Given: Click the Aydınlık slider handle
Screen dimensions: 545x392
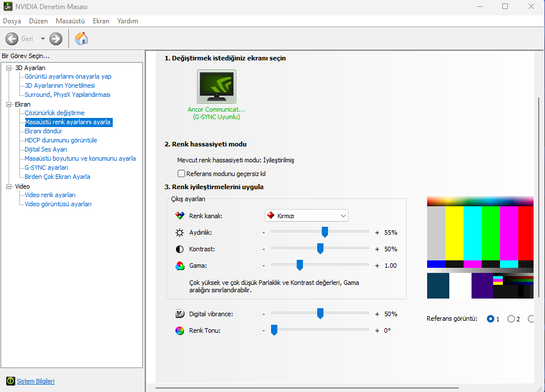Looking at the screenshot, I should [325, 232].
